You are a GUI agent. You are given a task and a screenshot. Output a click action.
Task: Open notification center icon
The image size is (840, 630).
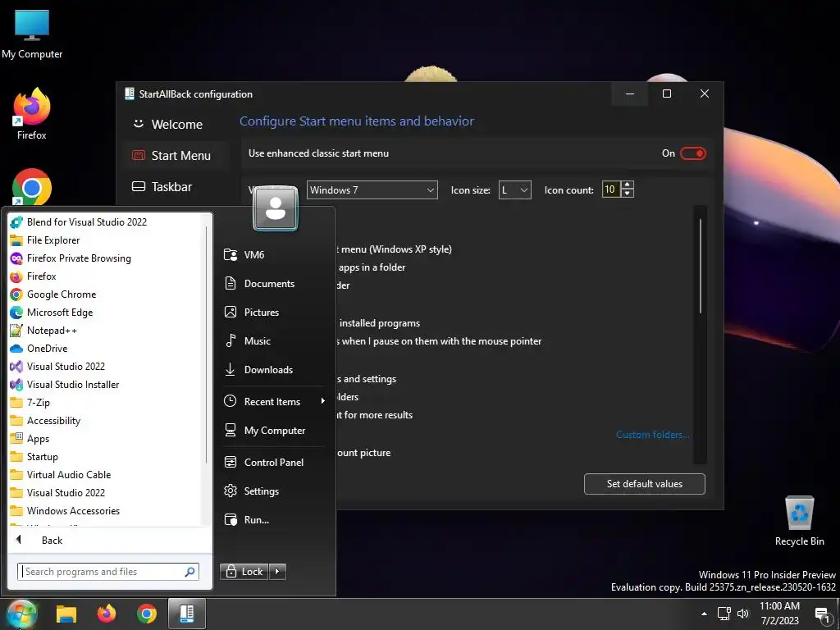tap(822, 615)
